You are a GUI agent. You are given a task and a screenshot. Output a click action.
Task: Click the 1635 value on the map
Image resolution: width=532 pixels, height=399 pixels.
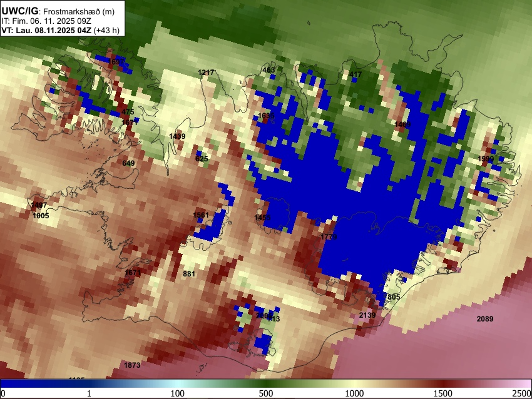tap(266, 116)
